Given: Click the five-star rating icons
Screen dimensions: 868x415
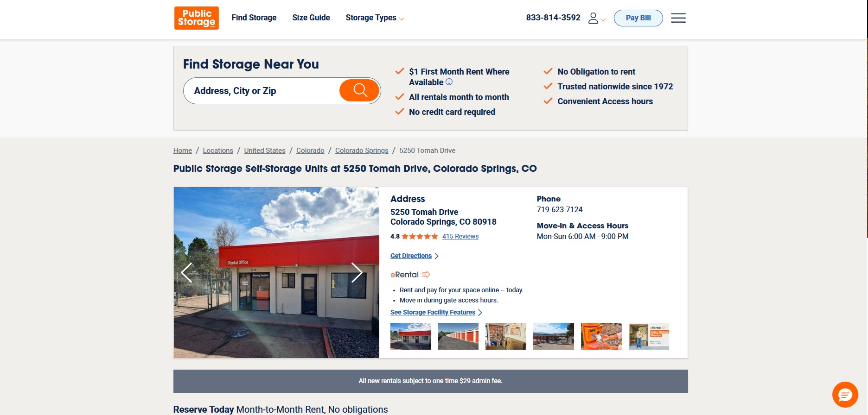Looking at the screenshot, I should pyautogui.click(x=420, y=236).
